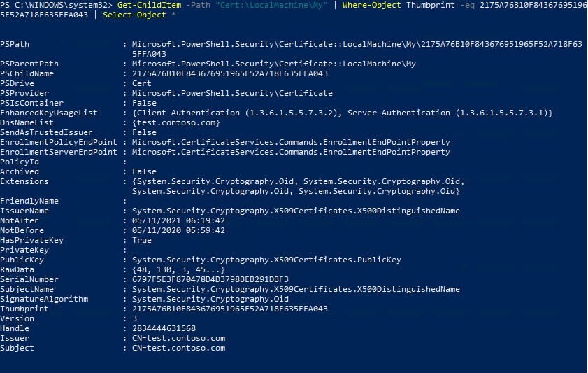Click the Archived value False
The height and width of the screenshot is (373, 588).
tap(144, 171)
